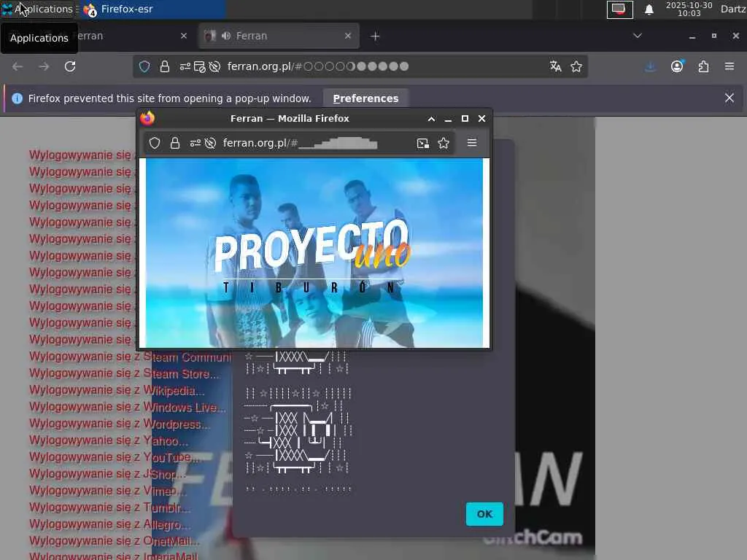Open the Extensions puzzle icon
This screenshot has width=747, height=560.
703,66
